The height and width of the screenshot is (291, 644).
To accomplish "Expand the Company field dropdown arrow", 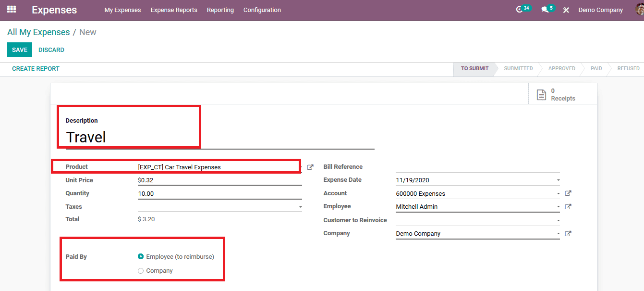I will (x=558, y=234).
